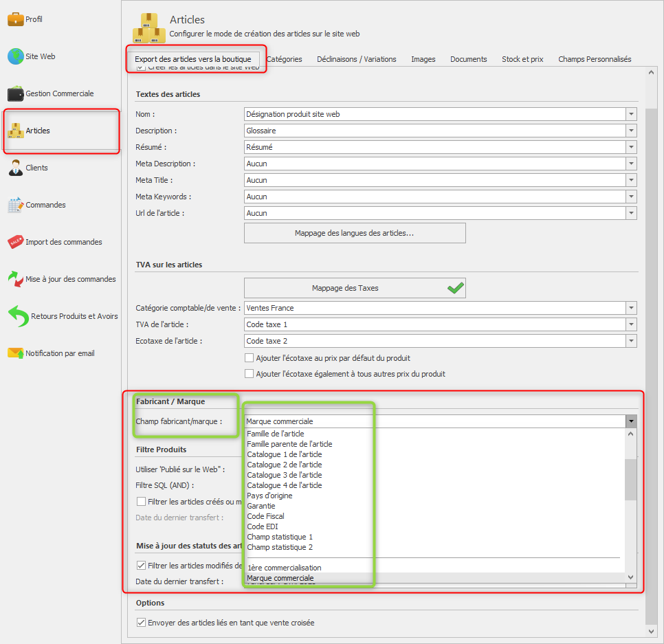Screen dimensions: 664x644
Task: Collapse the Champ fabricant/marque dropdown arrow
Action: pyautogui.click(x=632, y=421)
